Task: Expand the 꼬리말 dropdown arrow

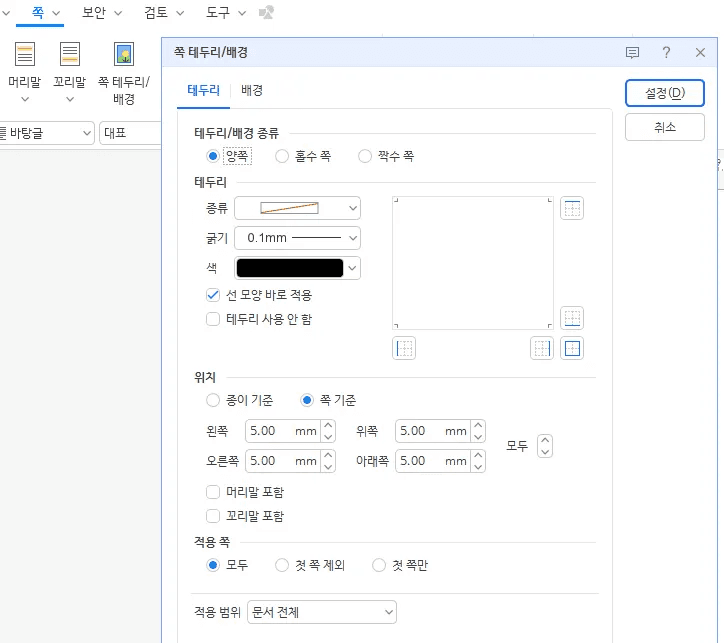Action: tap(70, 99)
